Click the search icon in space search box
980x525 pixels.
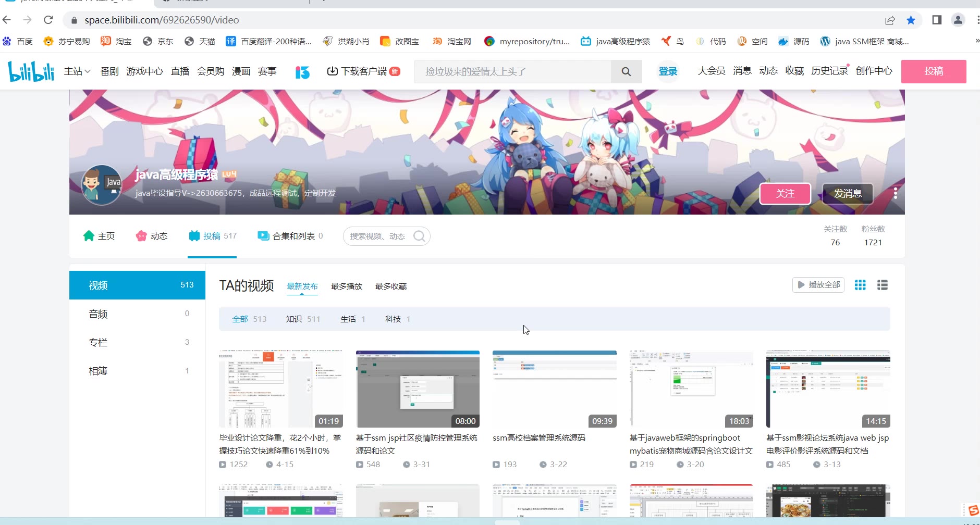click(x=419, y=236)
